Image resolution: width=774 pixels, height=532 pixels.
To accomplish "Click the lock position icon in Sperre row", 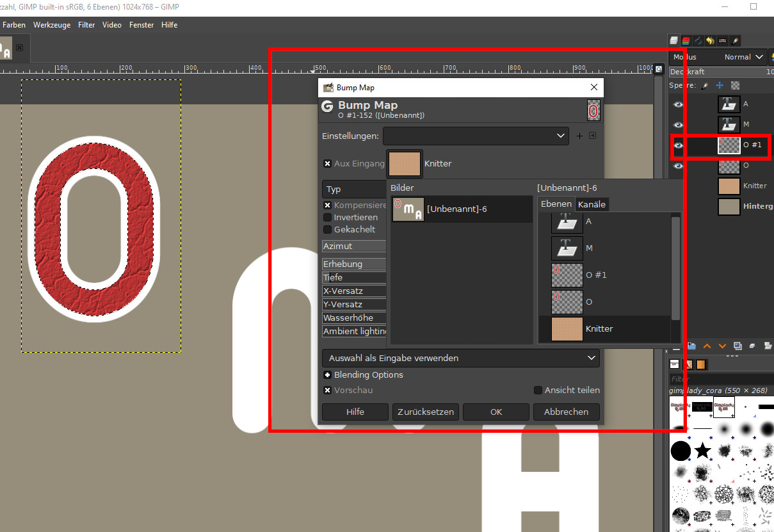I will [x=720, y=85].
